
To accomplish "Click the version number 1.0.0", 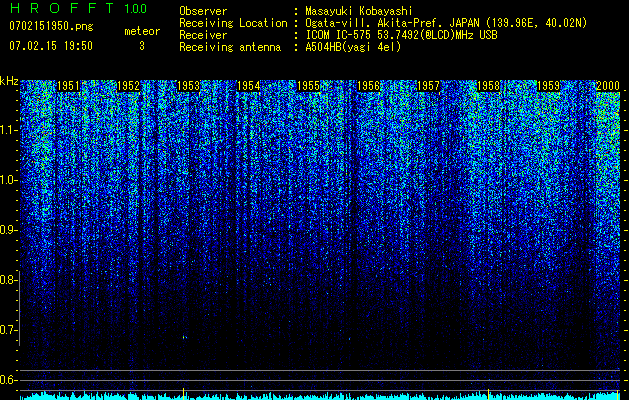I will pyautogui.click(x=135, y=8).
